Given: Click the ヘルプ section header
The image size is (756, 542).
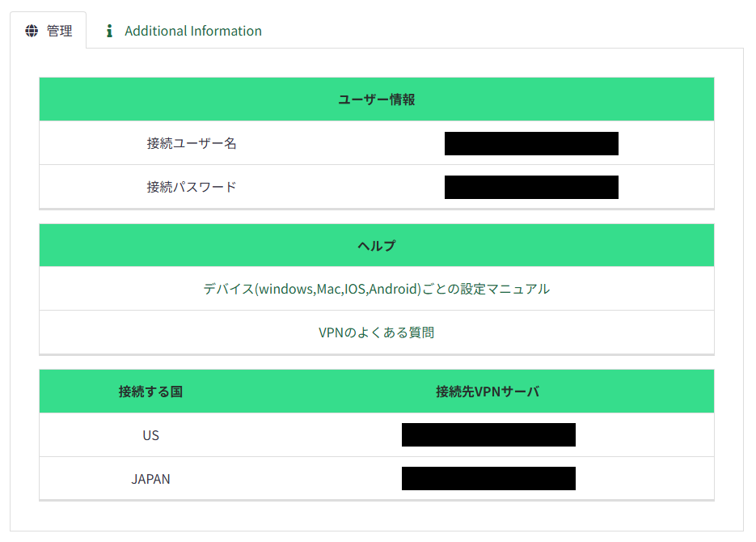Looking at the screenshot, I should click(376, 245).
